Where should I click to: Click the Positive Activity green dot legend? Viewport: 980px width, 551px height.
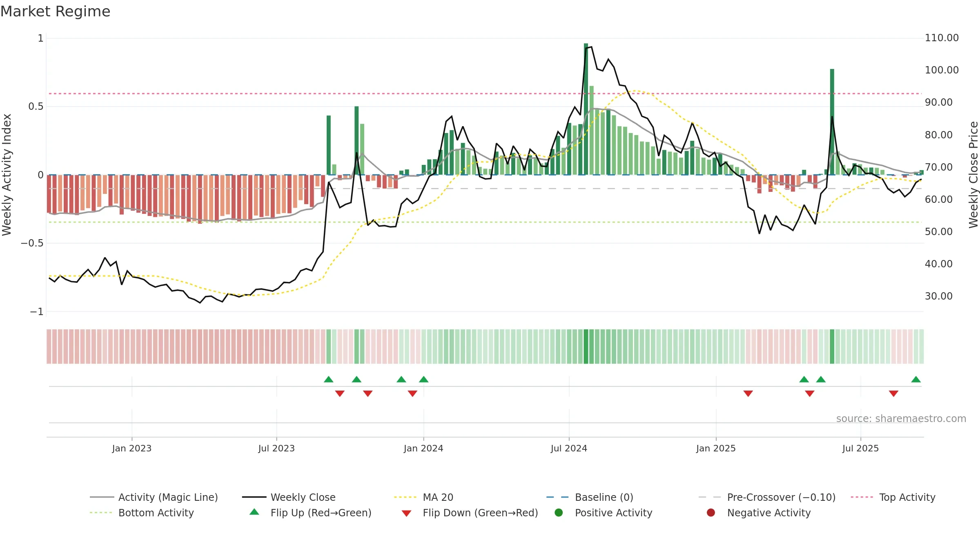[x=559, y=513]
